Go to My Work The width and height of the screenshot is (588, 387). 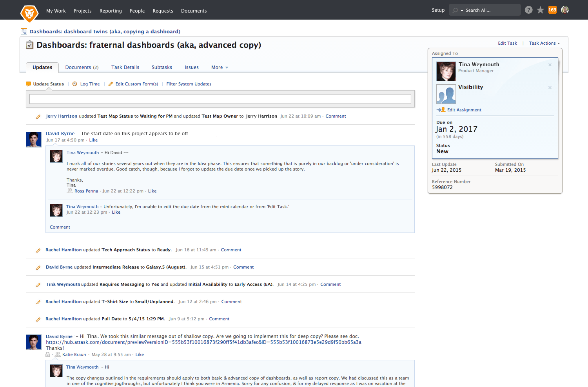point(56,11)
